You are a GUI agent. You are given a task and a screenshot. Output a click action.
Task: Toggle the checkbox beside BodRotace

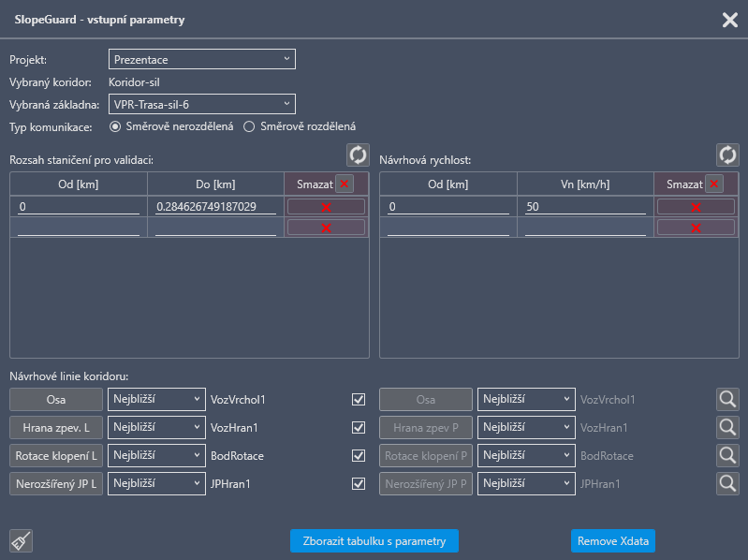358,456
